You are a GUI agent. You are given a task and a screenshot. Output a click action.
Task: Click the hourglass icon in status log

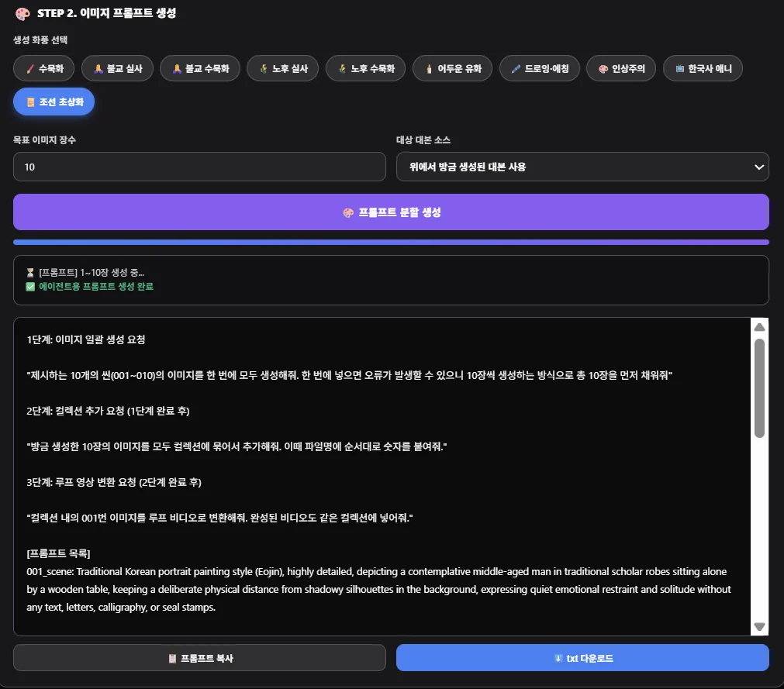30,273
